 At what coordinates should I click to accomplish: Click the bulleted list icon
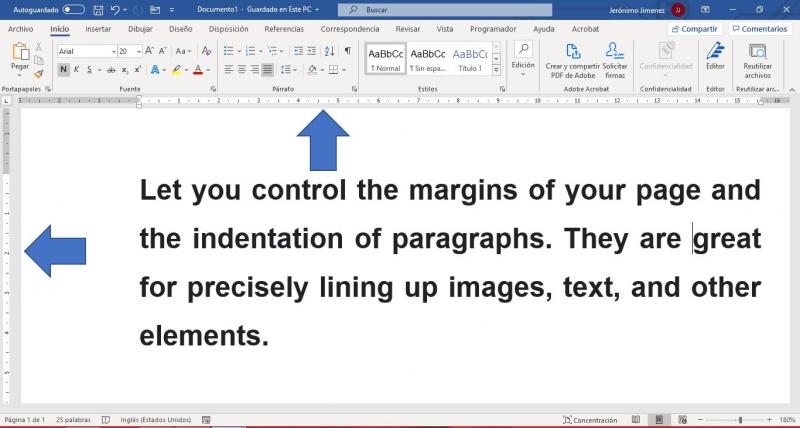(229, 50)
